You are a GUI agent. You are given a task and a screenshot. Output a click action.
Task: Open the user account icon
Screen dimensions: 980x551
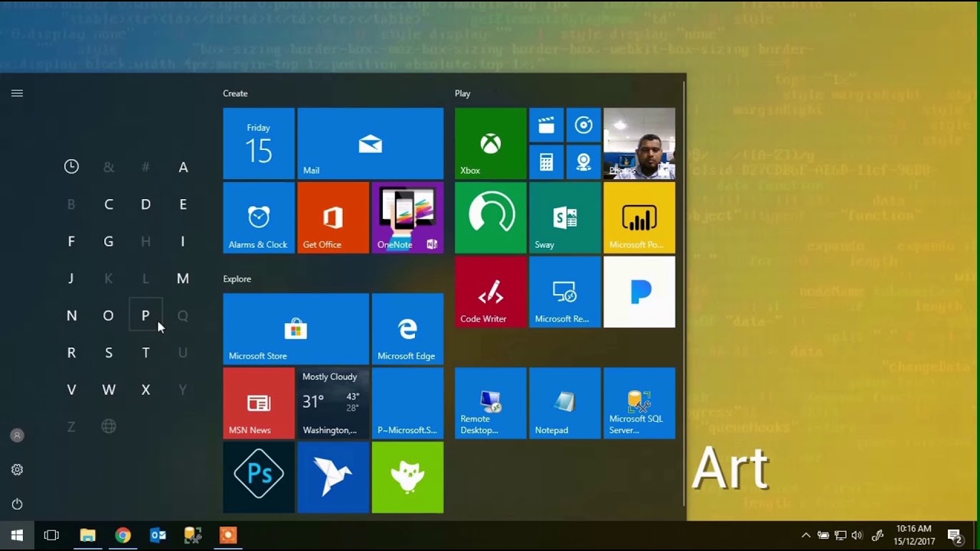17,435
